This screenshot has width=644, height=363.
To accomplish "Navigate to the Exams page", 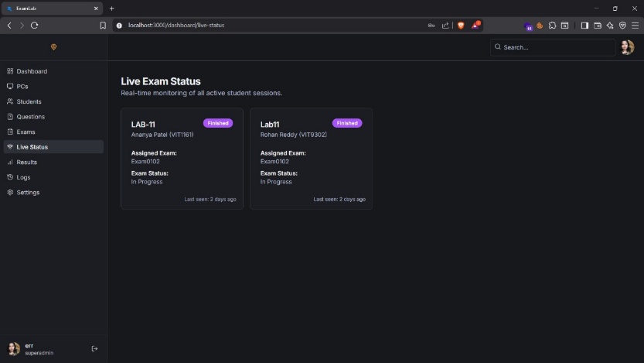I will (53, 132).
